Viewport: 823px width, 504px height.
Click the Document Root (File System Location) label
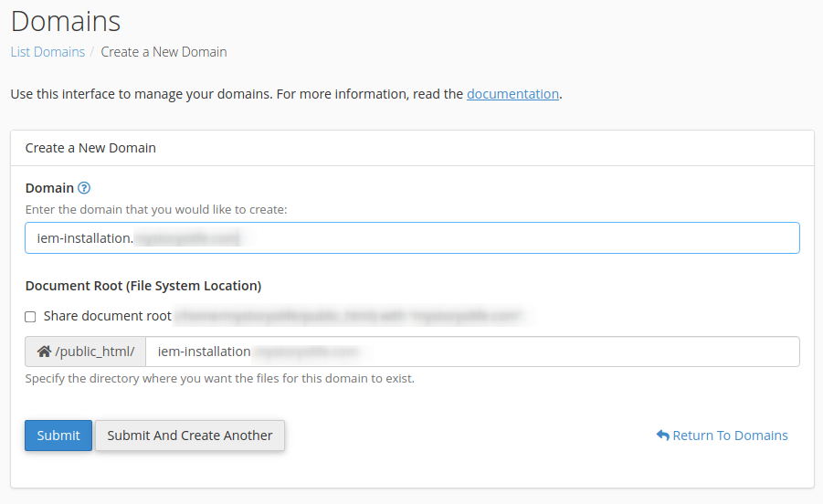click(x=143, y=286)
